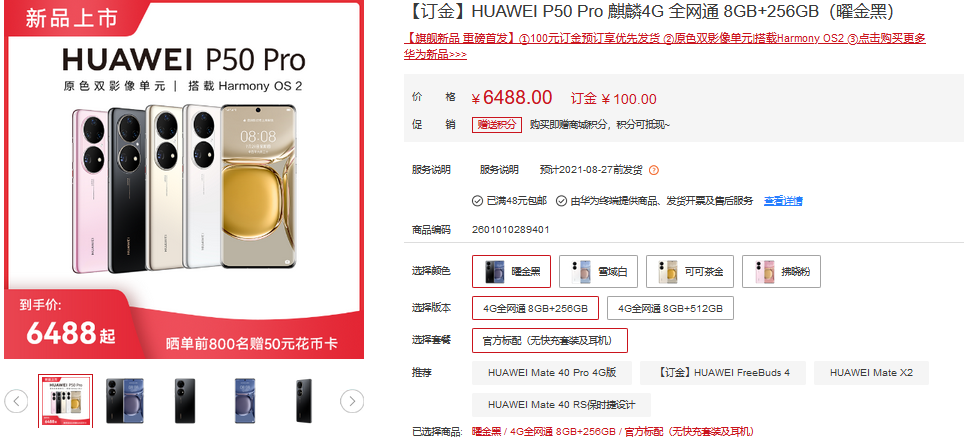Click the orange question mark help icon
This screenshot has width=966, height=437.
[x=654, y=170]
